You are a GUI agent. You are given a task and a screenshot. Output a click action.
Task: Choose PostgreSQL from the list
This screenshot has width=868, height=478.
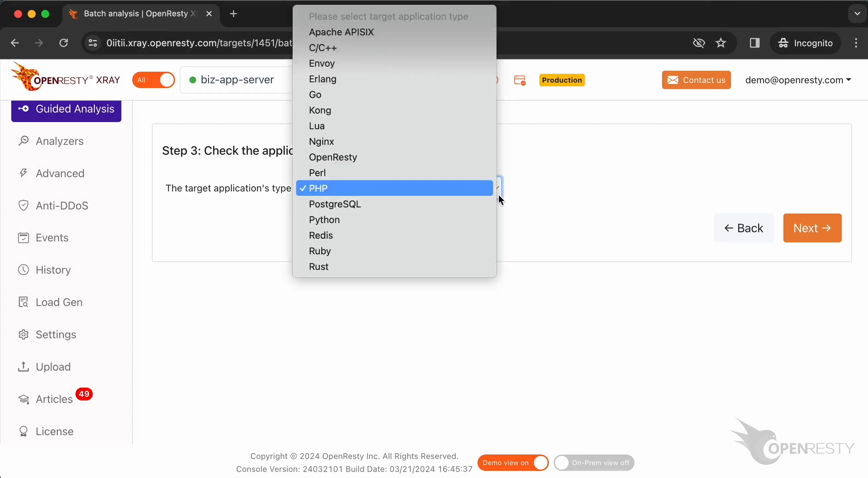pyautogui.click(x=394, y=204)
